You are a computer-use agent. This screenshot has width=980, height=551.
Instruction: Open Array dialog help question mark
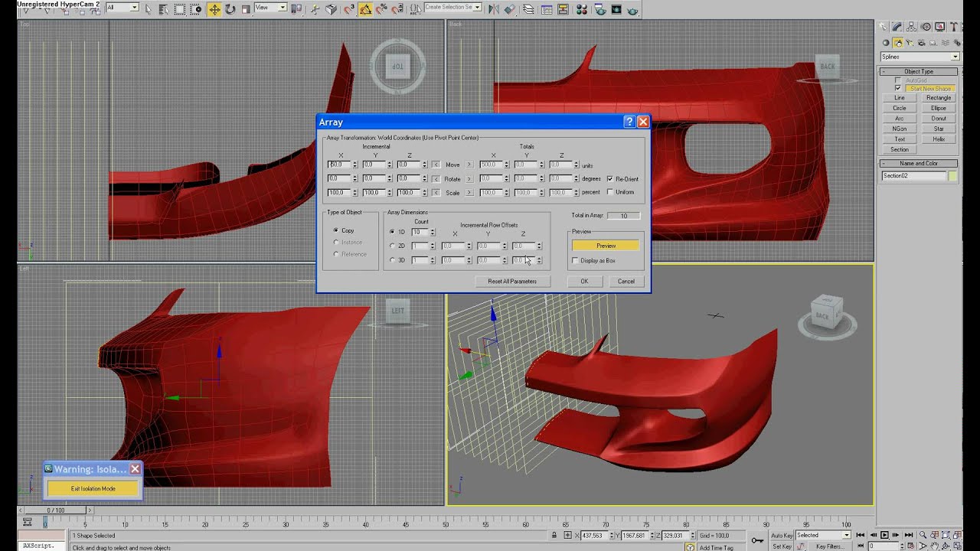point(629,122)
